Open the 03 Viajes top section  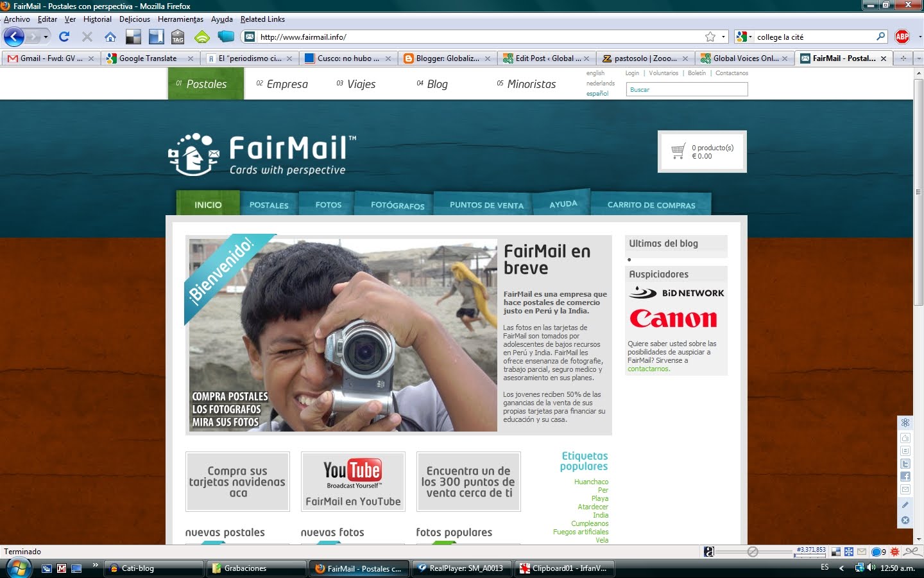pos(356,84)
